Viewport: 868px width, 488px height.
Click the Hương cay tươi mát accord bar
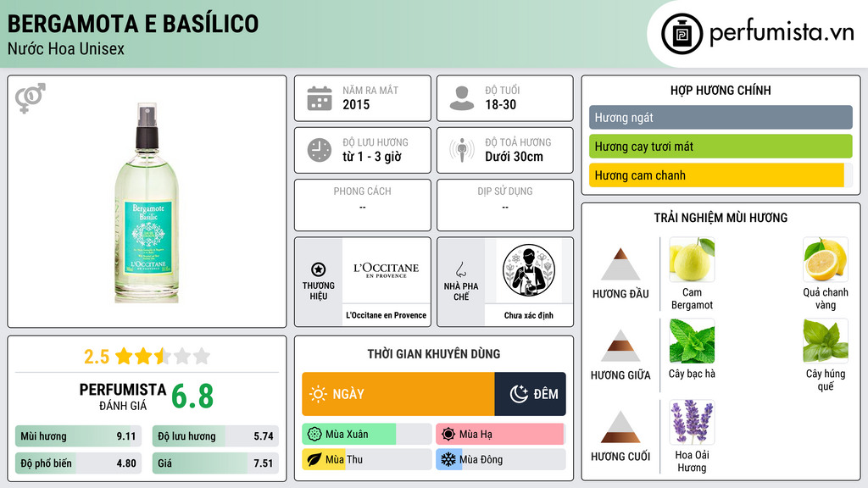721,146
